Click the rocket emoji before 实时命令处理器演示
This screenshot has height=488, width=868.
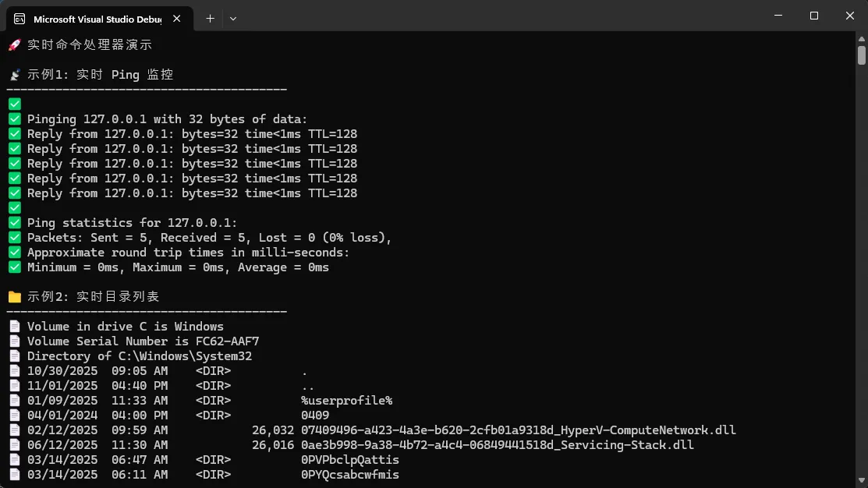(14, 45)
